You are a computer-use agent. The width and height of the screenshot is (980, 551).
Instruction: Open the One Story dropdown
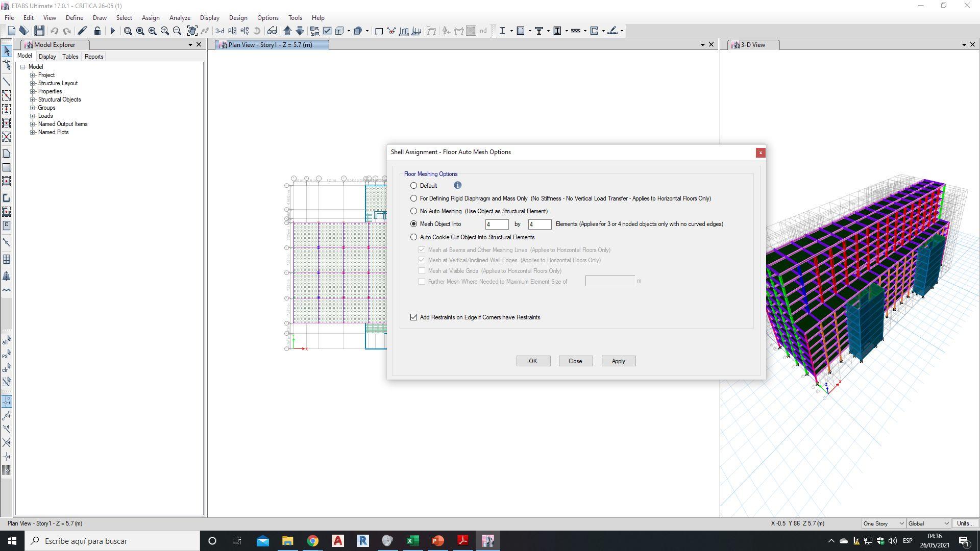pyautogui.click(x=883, y=523)
